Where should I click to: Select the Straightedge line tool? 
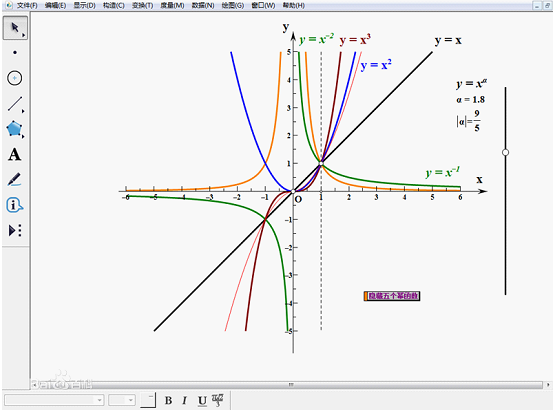tap(15, 104)
